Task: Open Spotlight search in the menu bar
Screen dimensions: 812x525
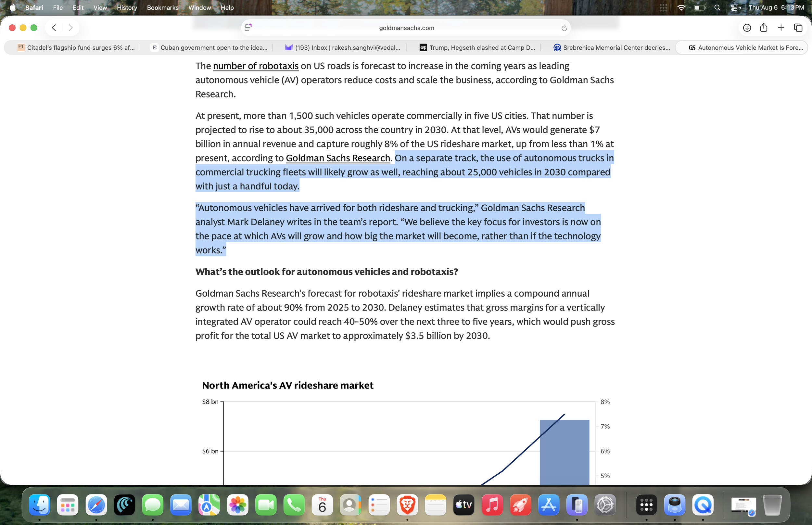Action: (x=717, y=7)
